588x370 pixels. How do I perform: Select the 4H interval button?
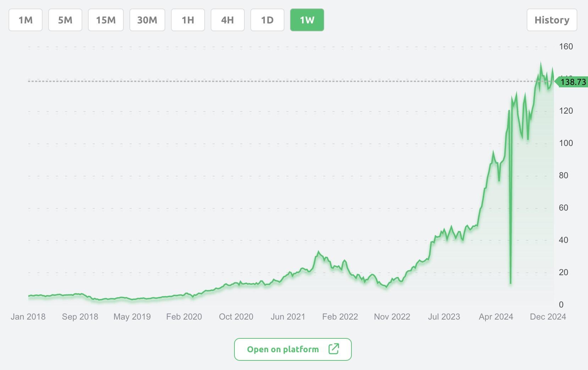coord(228,20)
